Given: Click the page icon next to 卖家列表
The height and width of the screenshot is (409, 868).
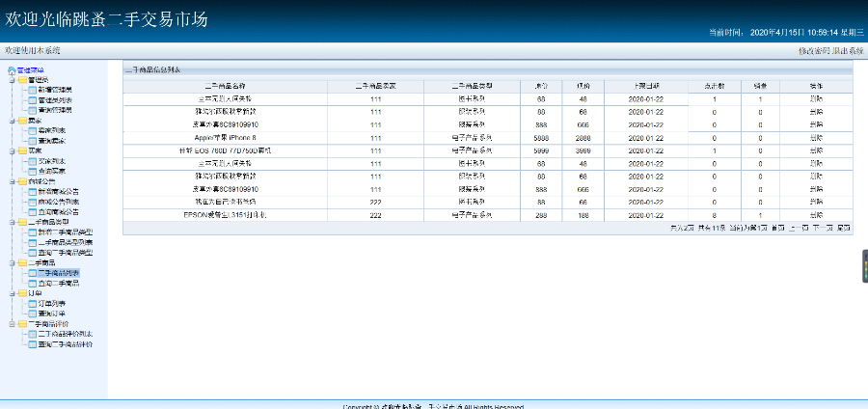Looking at the screenshot, I should point(32,130).
